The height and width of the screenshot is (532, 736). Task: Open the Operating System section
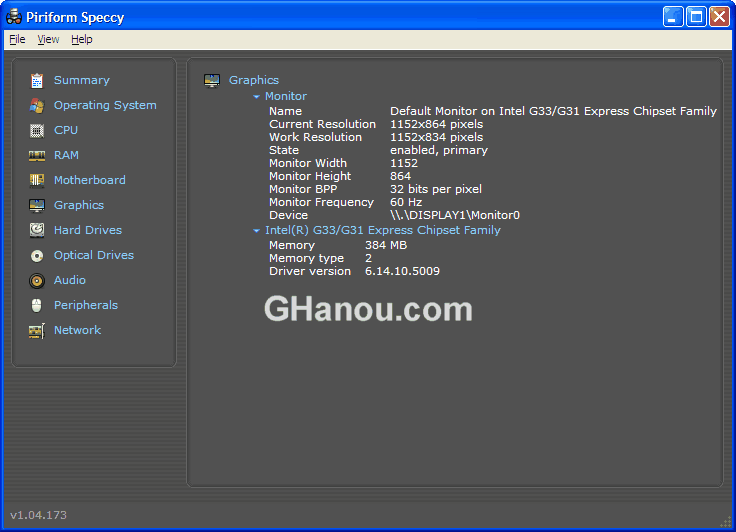coord(105,105)
